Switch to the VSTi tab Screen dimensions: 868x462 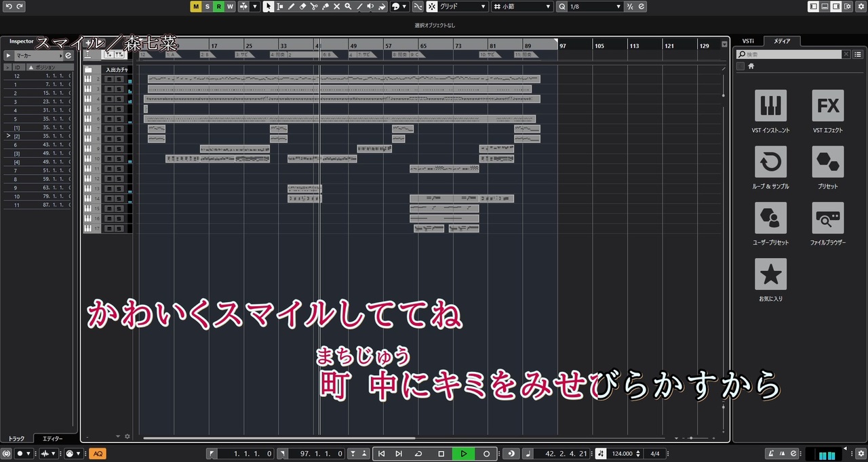pyautogui.click(x=748, y=41)
